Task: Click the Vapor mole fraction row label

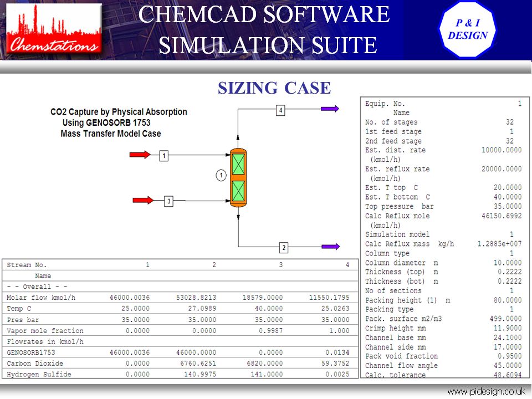Action: point(45,330)
